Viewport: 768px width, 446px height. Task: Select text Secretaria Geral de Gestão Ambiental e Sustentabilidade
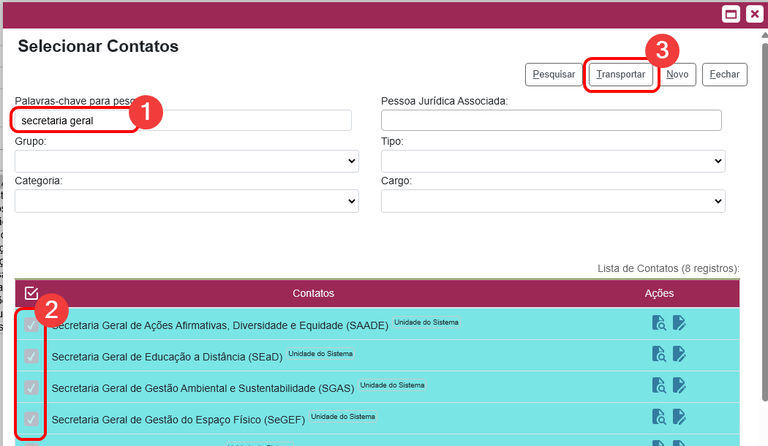click(x=184, y=388)
